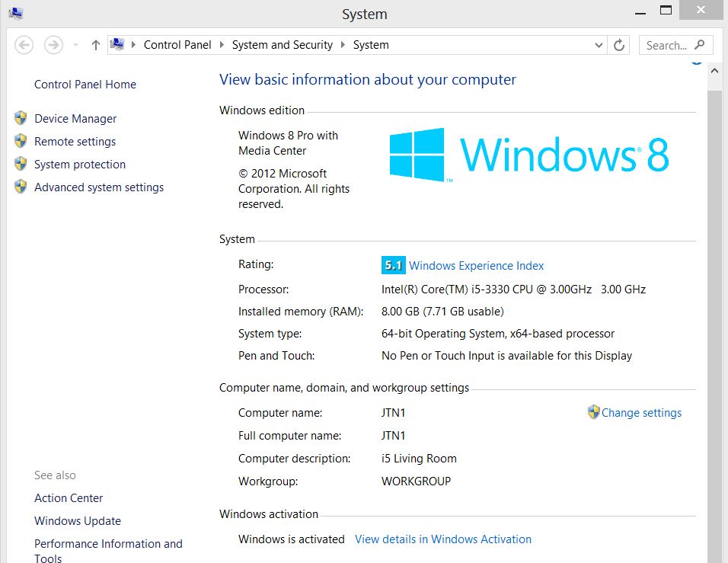Refresh the System page
Image resolution: width=728 pixels, height=563 pixels.
619,45
